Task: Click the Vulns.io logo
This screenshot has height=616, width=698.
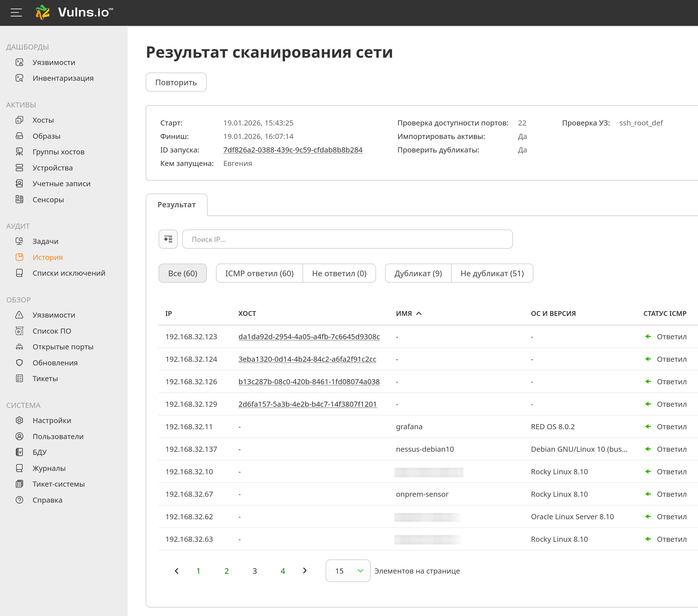Action: click(74, 13)
